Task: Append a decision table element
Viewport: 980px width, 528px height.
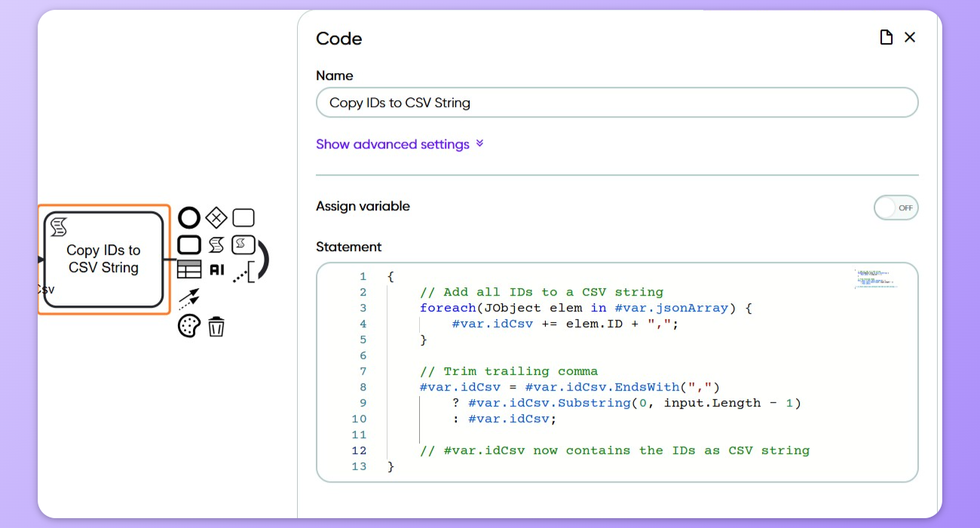Action: click(188, 269)
